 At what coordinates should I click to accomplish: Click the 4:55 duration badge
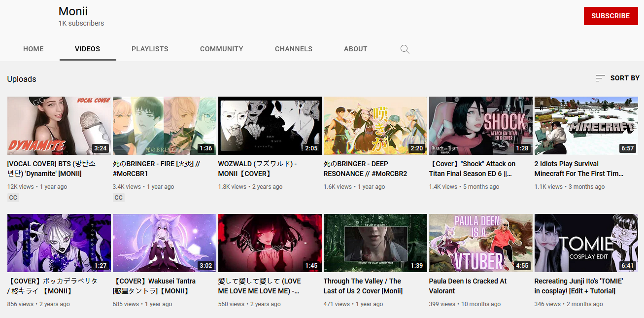click(x=522, y=266)
